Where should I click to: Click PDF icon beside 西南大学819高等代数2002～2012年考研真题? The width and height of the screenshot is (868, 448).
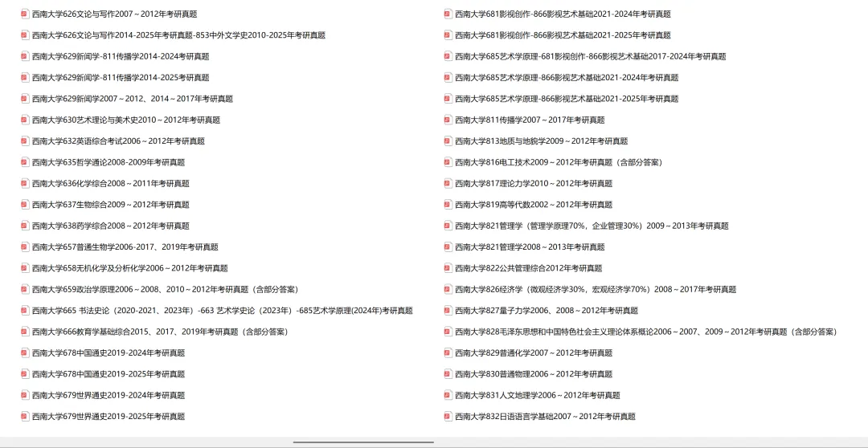[448, 205]
